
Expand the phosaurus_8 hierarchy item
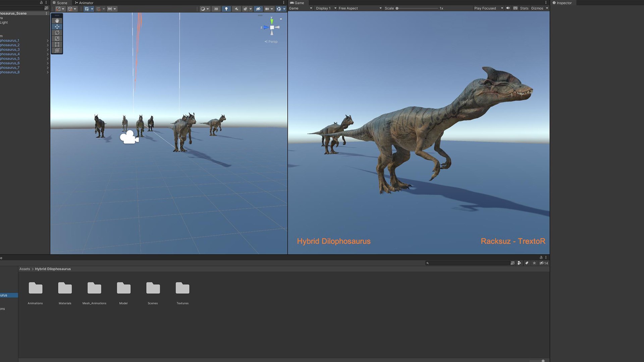click(48, 72)
